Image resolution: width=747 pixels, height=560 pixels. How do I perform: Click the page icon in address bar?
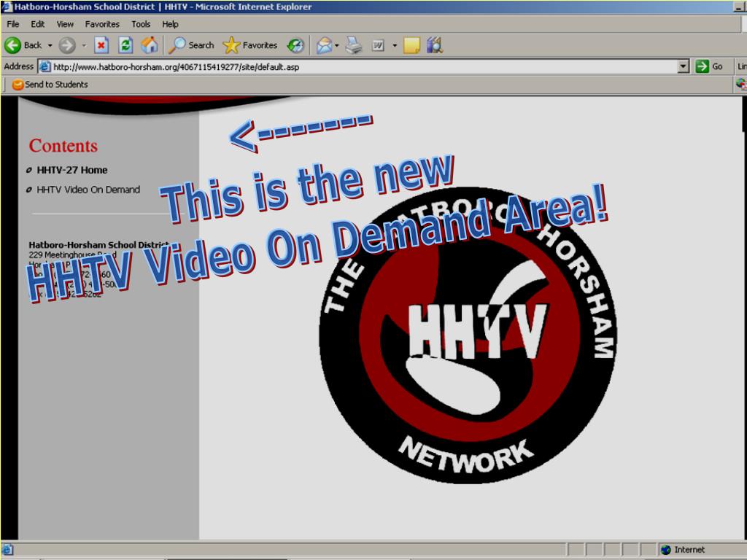(x=44, y=66)
